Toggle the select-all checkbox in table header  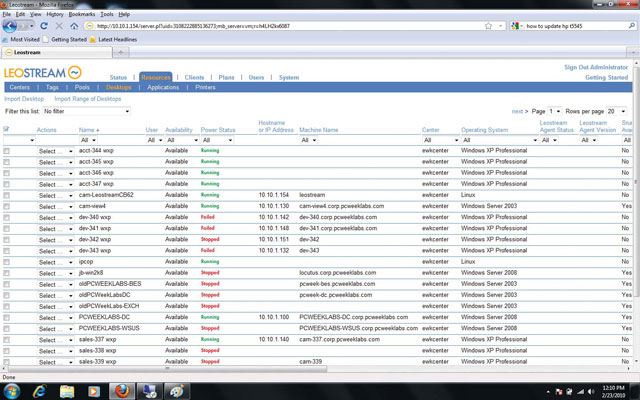point(6,129)
